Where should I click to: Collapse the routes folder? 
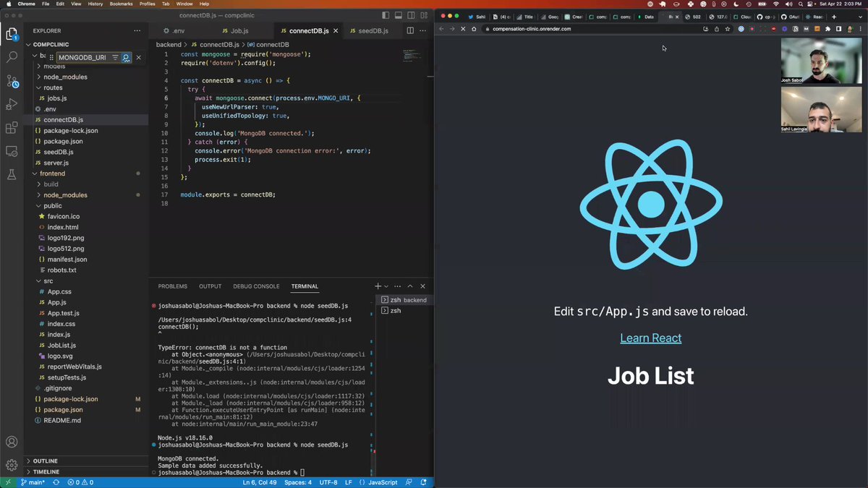85,87
